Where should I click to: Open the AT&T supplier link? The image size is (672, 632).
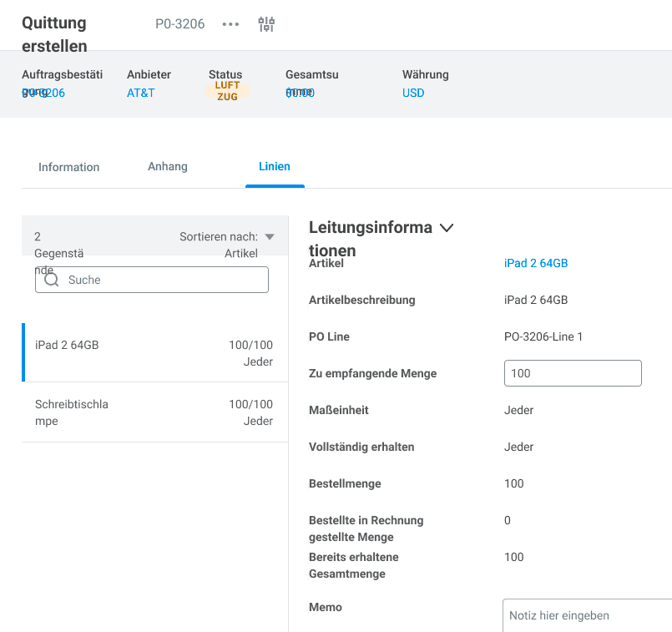140,93
